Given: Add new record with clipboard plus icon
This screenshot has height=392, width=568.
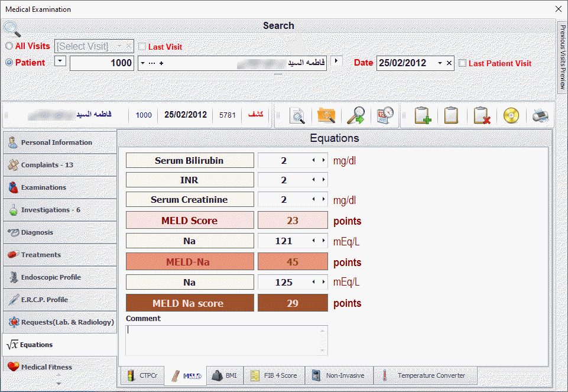Looking at the screenshot, I should click(x=422, y=115).
